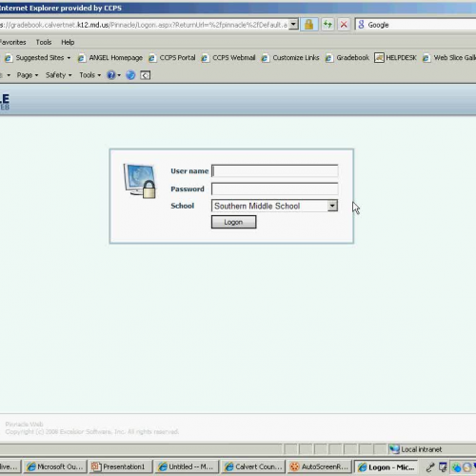Click the icon right of the globe

[x=145, y=75]
